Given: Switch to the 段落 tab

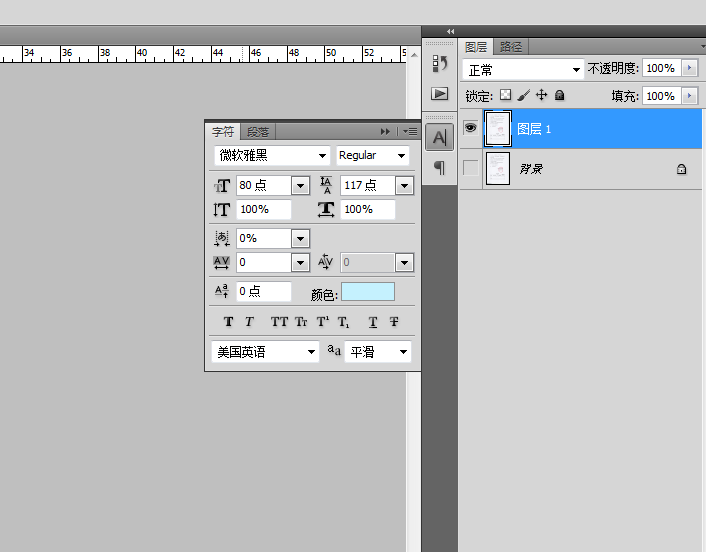Looking at the screenshot, I should (258, 132).
